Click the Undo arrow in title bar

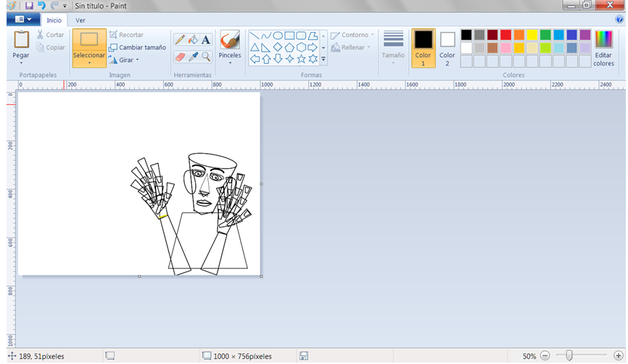(x=41, y=6)
